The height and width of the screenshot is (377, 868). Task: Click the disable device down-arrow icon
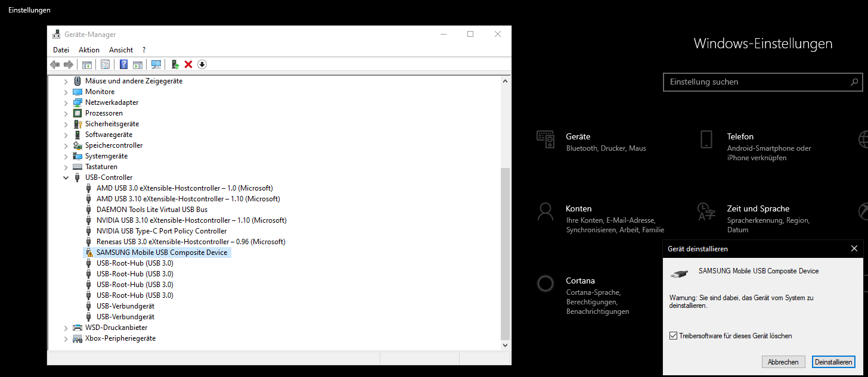202,64
